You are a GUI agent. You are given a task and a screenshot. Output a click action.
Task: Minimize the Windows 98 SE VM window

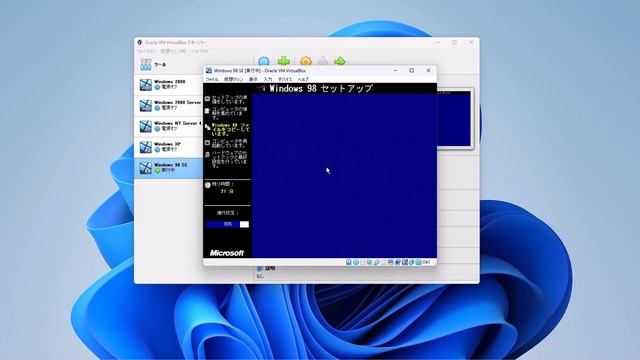click(x=395, y=71)
